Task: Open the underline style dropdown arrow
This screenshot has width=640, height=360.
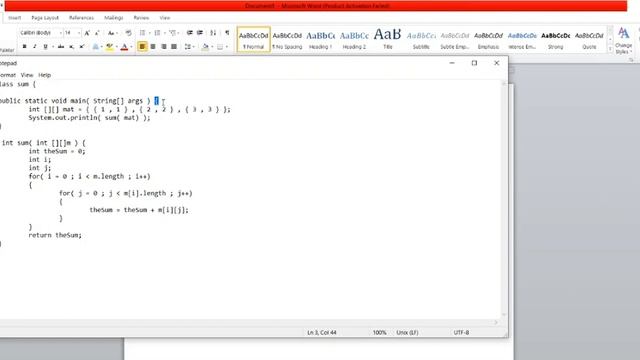Action: click(x=52, y=47)
